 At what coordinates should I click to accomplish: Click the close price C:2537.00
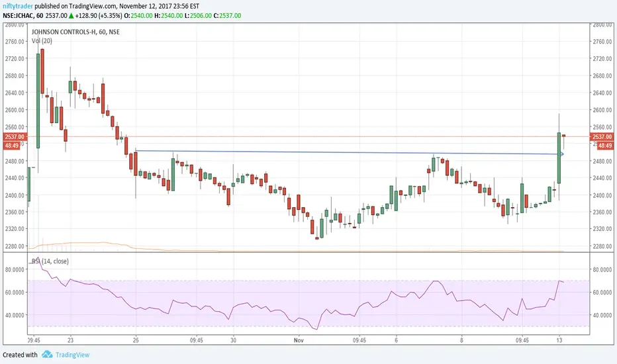pyautogui.click(x=228, y=16)
